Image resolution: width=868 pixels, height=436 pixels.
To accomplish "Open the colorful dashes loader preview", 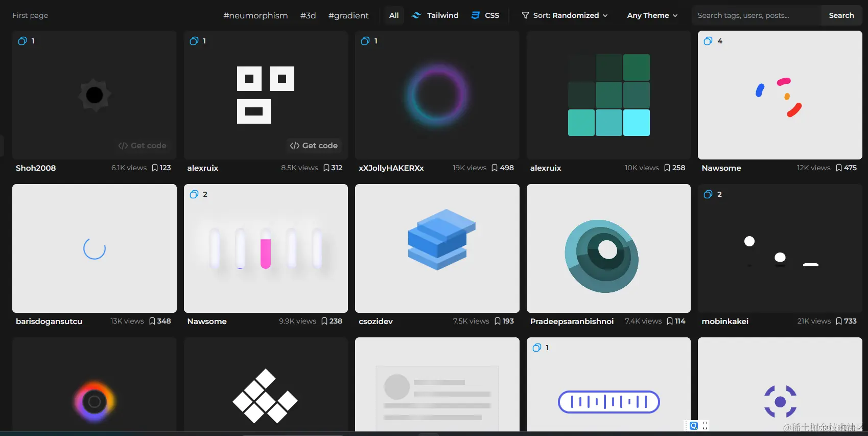I will pos(780,95).
